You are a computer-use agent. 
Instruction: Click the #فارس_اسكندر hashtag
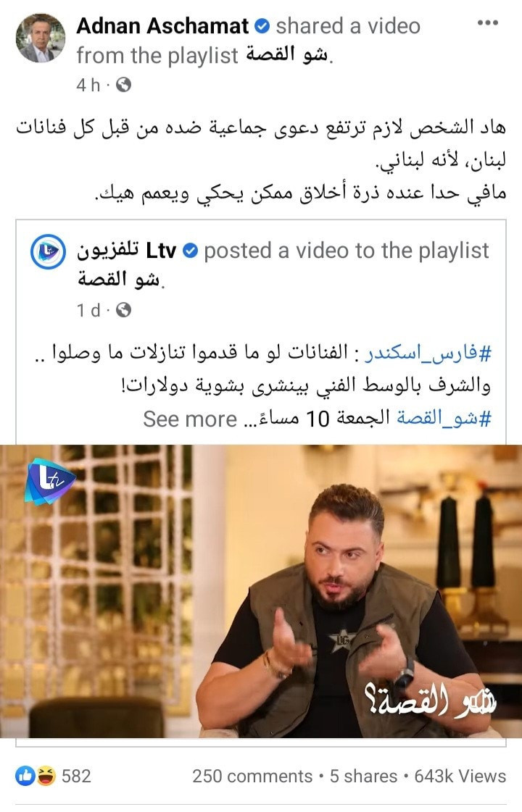428,353
